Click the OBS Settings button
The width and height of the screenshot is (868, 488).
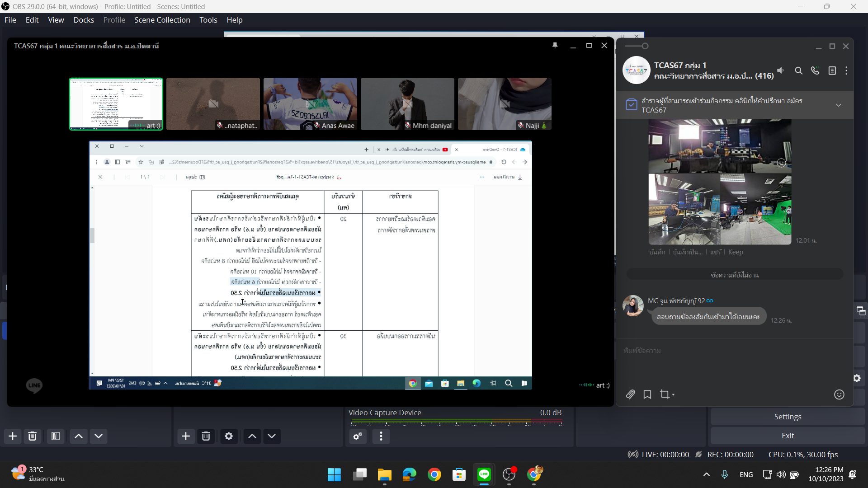(788, 417)
